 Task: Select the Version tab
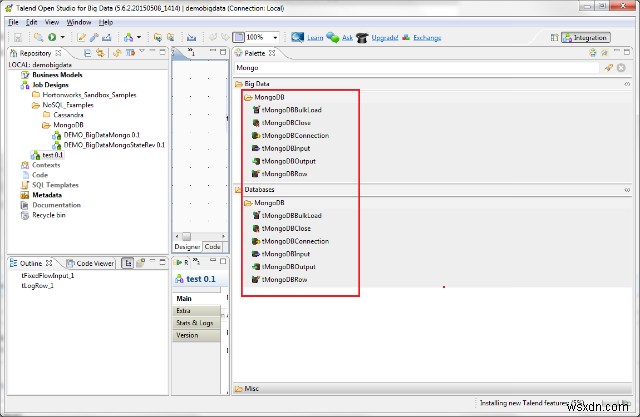click(196, 335)
